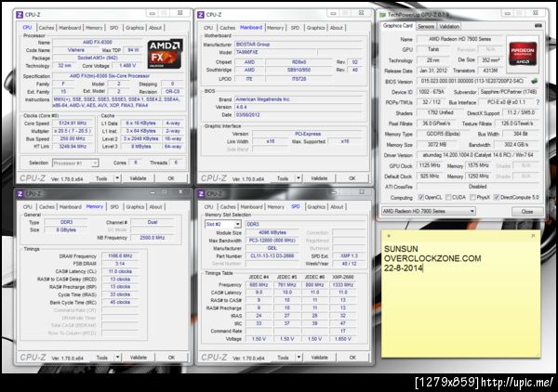The image size is (558, 392).
Task: Delete the sticky note with X icon
Action: [x=533, y=236]
